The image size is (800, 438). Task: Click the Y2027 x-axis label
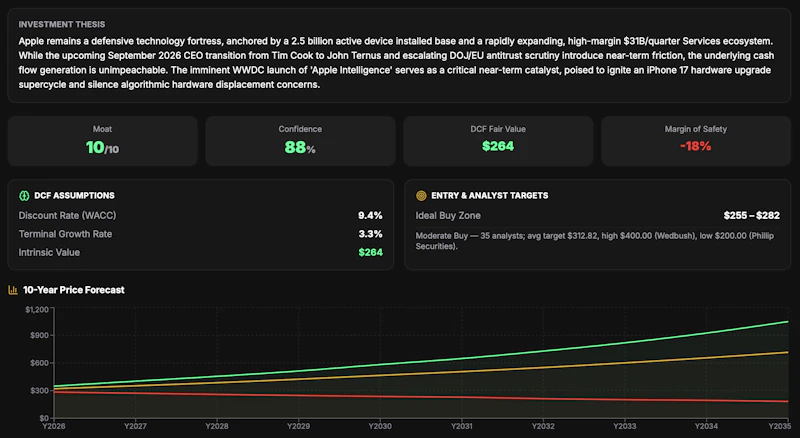tap(135, 426)
